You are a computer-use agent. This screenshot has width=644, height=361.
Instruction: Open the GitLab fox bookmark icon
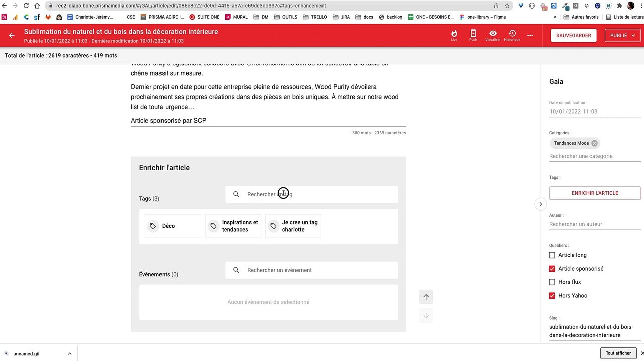[48, 17]
